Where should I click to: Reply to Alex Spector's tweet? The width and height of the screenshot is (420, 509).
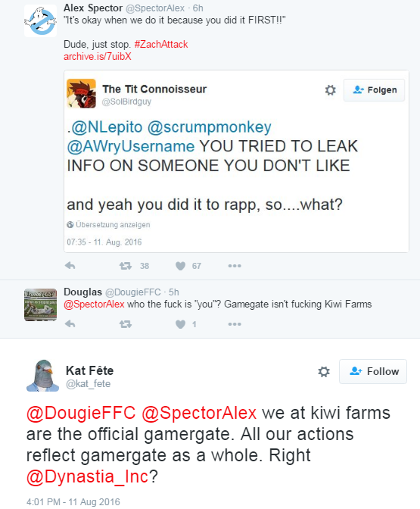pos(70,266)
